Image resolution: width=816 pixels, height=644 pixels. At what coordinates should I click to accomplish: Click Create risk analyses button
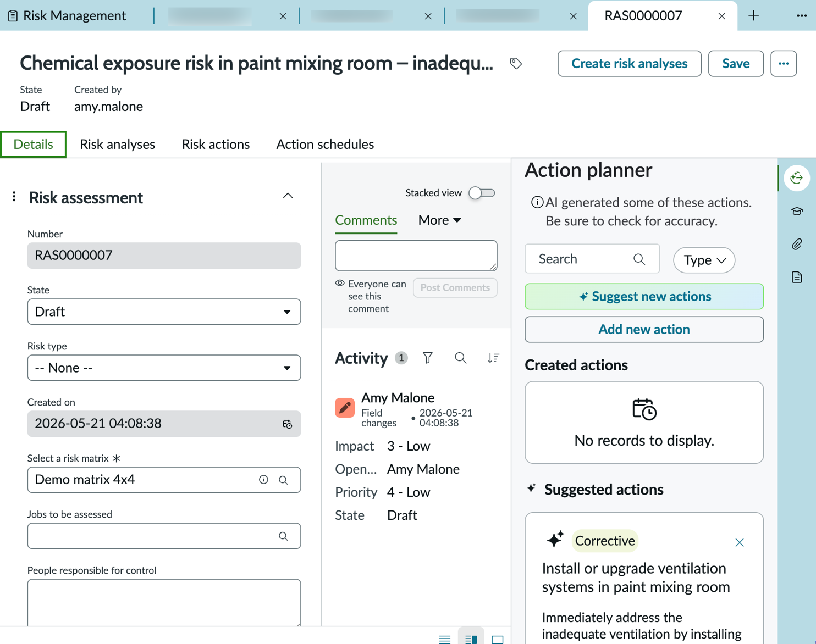(629, 64)
